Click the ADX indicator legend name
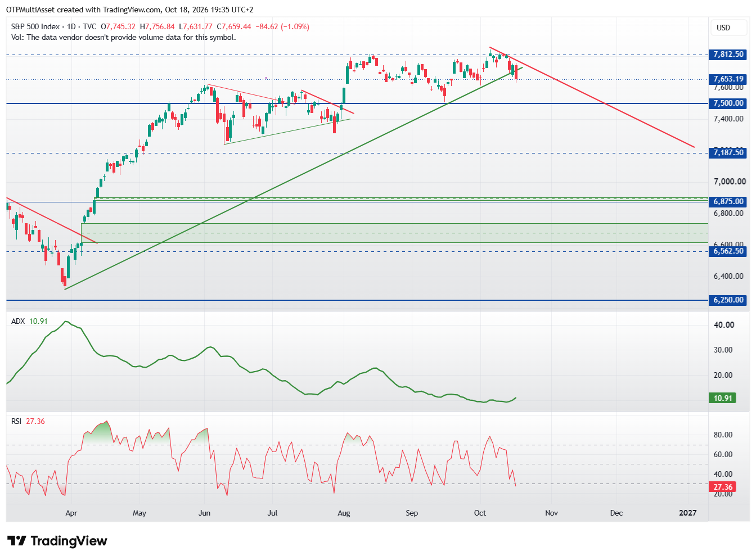The image size is (756, 560). pyautogui.click(x=18, y=321)
